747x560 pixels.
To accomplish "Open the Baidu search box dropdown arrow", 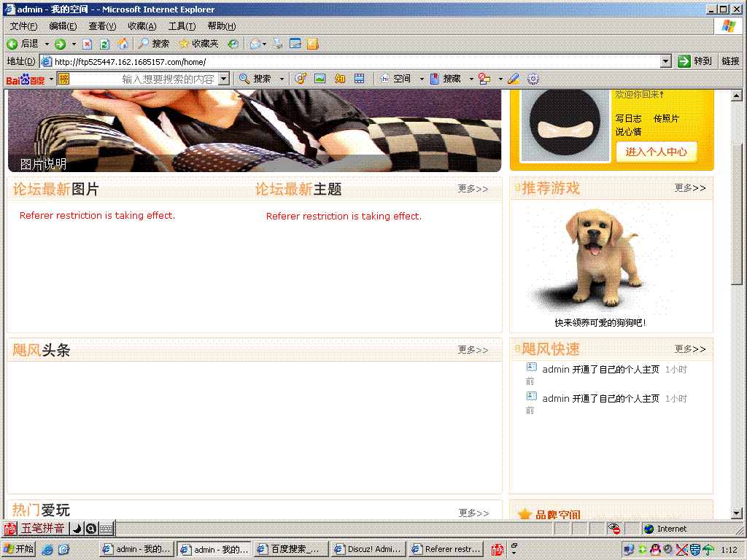I will tap(224, 79).
